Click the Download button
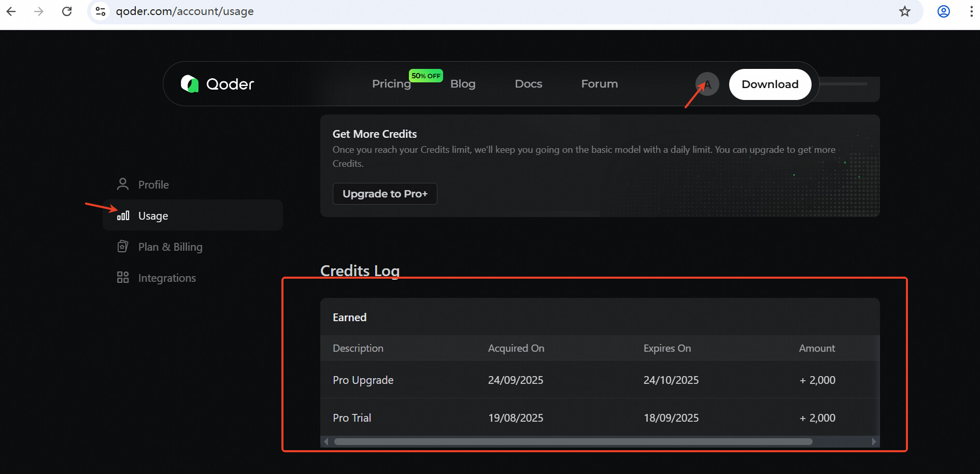The image size is (980, 474). [770, 84]
